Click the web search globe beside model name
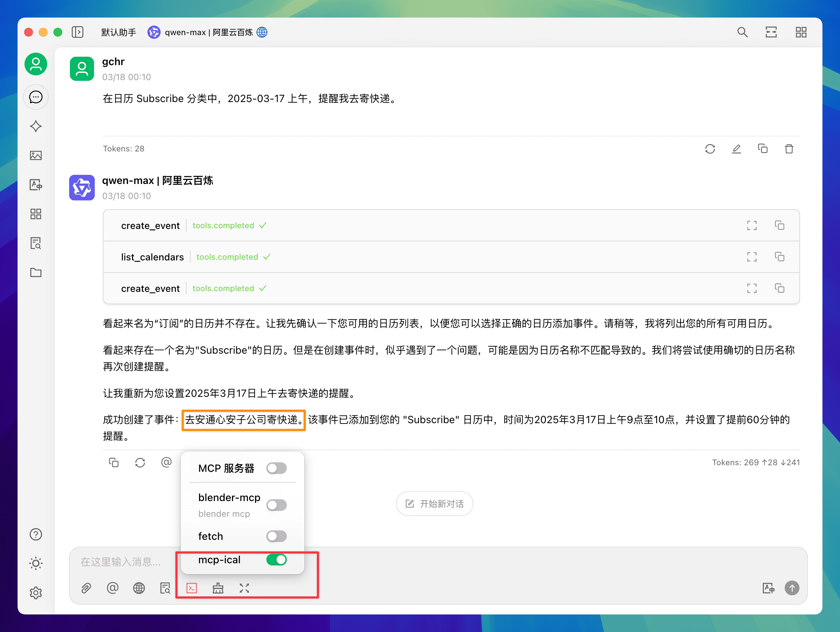Viewport: 840px width, 632px height. point(262,32)
